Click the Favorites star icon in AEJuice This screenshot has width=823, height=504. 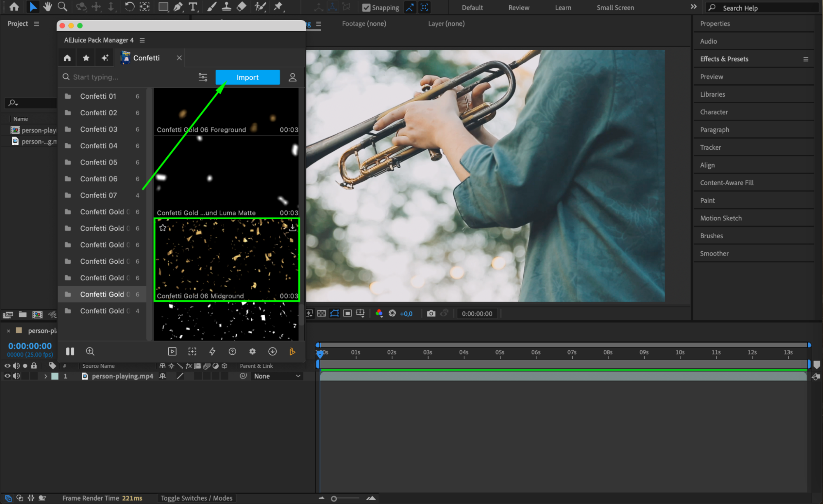tap(86, 58)
